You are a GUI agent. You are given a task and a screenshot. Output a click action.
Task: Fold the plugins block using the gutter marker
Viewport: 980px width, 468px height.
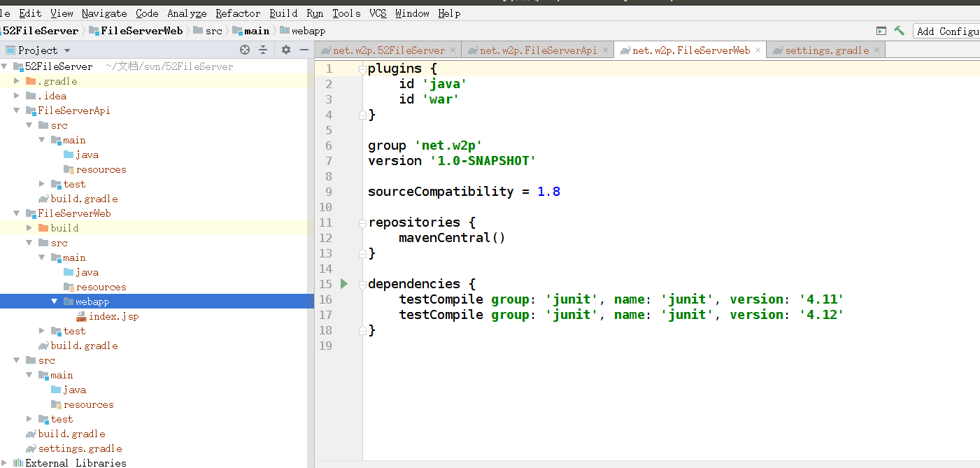coord(361,68)
